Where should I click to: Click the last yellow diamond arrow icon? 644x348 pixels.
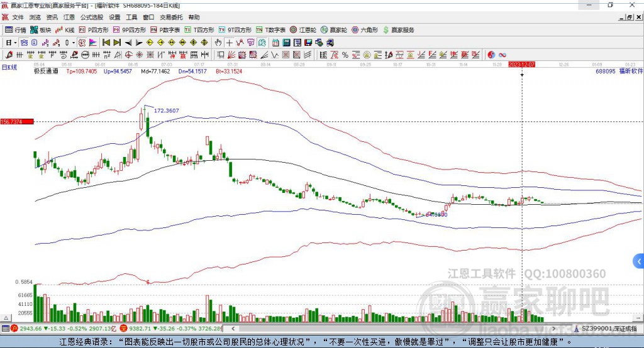pos(204,43)
